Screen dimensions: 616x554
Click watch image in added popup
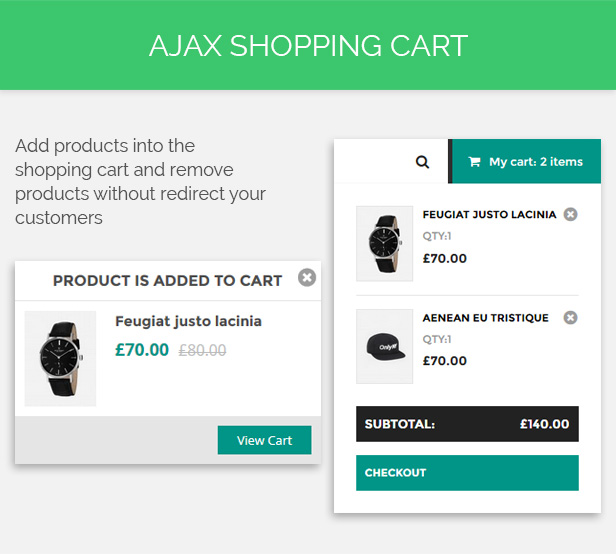(x=60, y=358)
